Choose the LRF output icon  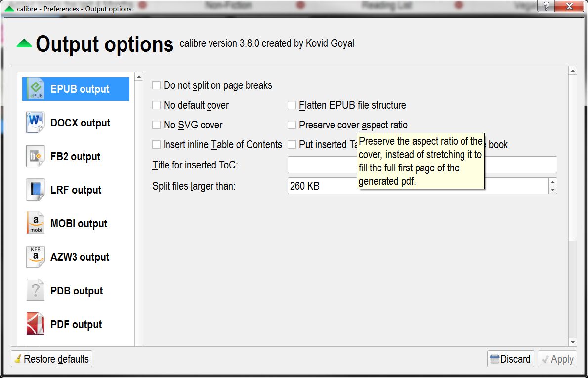(36, 190)
